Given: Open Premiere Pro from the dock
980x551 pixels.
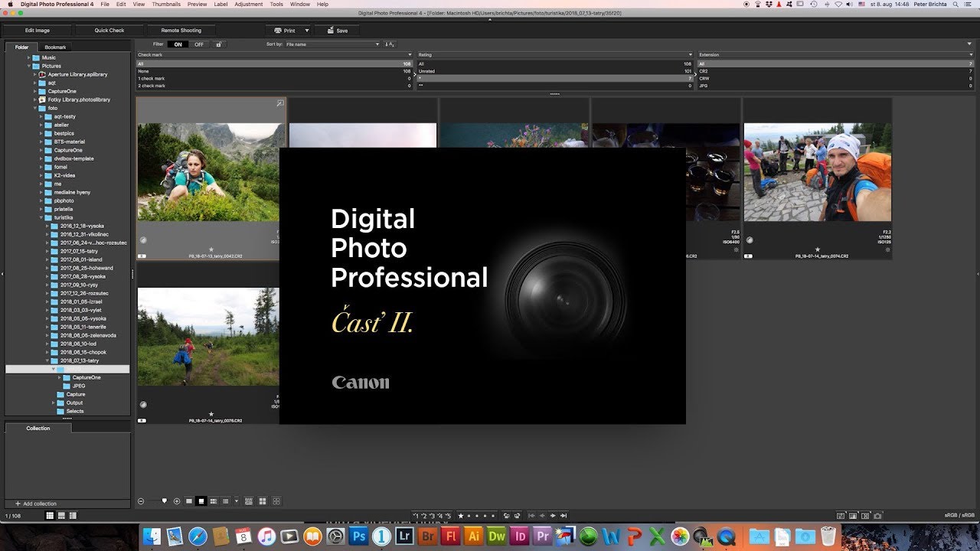Looking at the screenshot, I should (x=543, y=536).
